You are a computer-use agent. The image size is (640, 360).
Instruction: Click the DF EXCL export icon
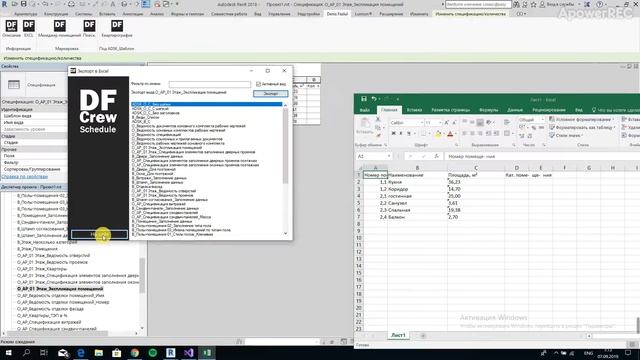29,26
